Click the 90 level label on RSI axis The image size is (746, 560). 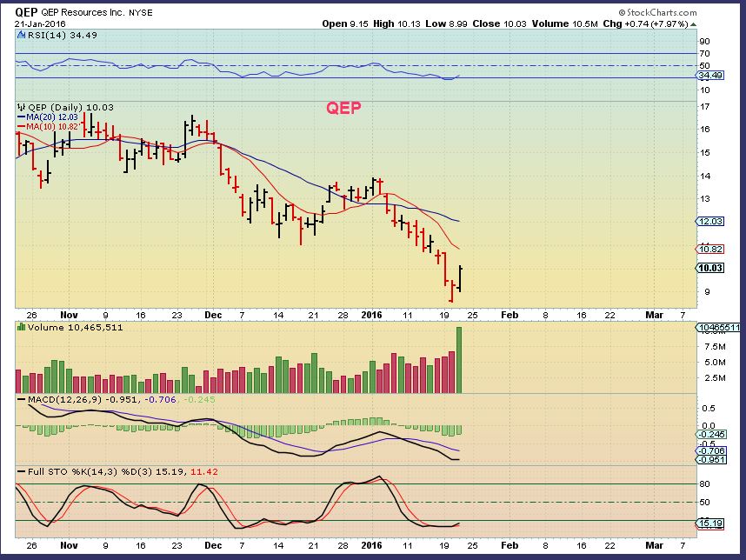(x=704, y=42)
